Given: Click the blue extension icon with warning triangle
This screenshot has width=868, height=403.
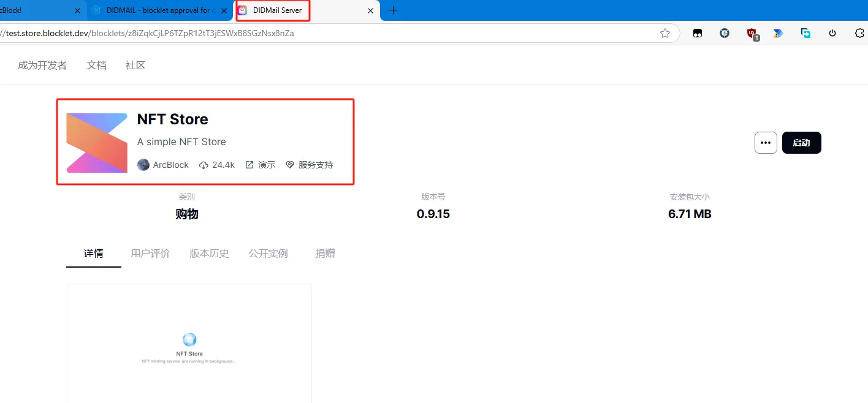Looking at the screenshot, I should click(x=779, y=34).
